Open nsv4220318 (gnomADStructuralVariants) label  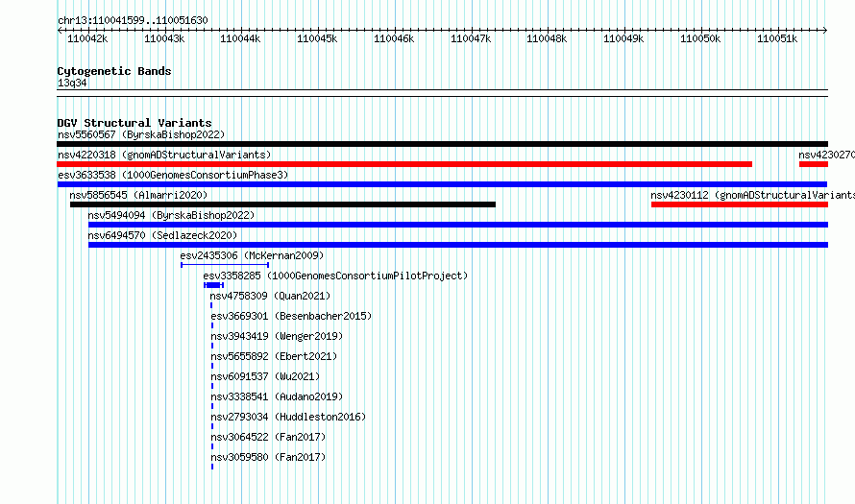164,155
